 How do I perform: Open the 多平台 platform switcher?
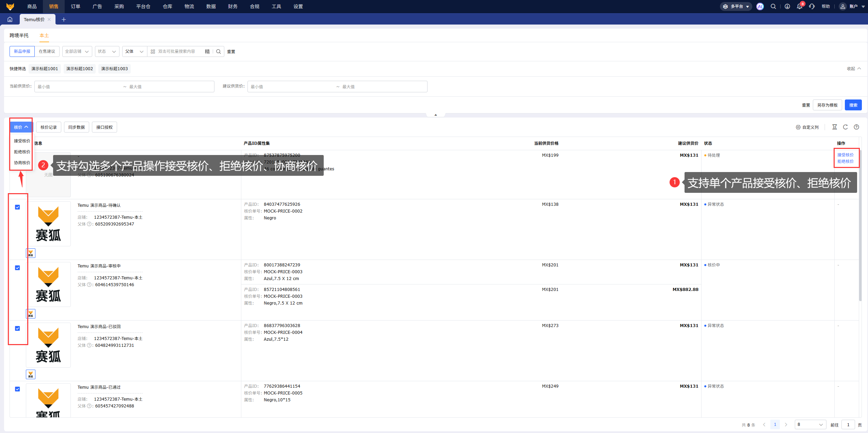pyautogui.click(x=736, y=6)
